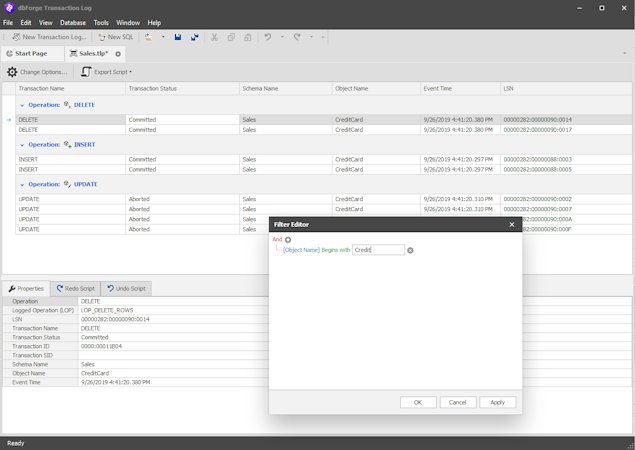Close the Sales.tlp tab
The height and width of the screenshot is (450, 635).
click(x=118, y=54)
